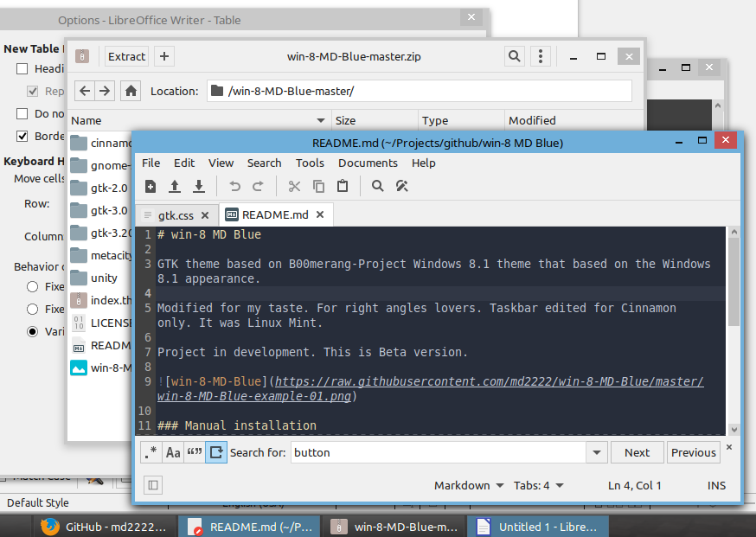
Task: Undo the last edit in text editor
Action: pos(234,186)
